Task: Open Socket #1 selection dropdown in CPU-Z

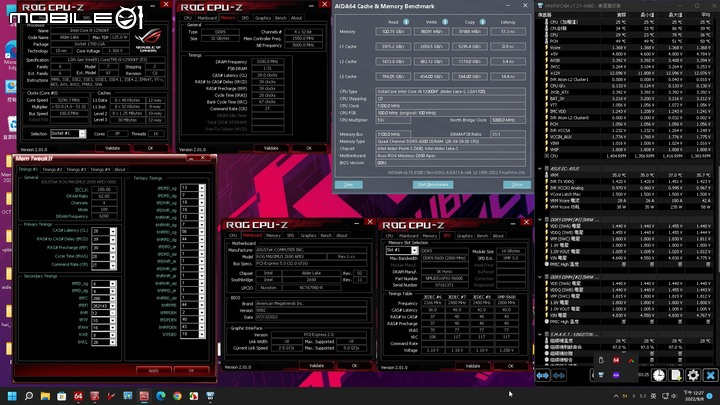Action: tap(82, 134)
